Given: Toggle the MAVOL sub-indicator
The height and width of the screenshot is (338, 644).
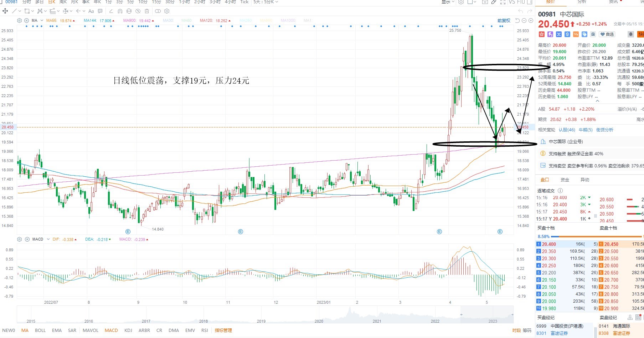Looking at the screenshot, I should point(91,331).
